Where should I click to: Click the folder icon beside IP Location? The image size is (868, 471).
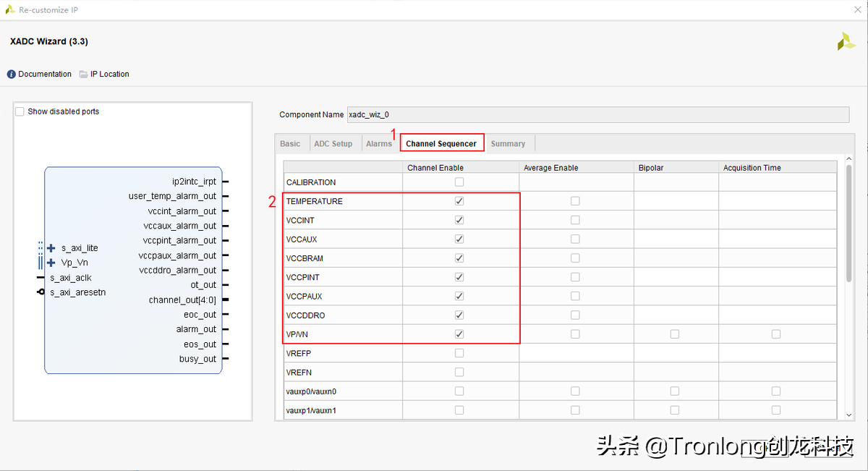(x=82, y=73)
